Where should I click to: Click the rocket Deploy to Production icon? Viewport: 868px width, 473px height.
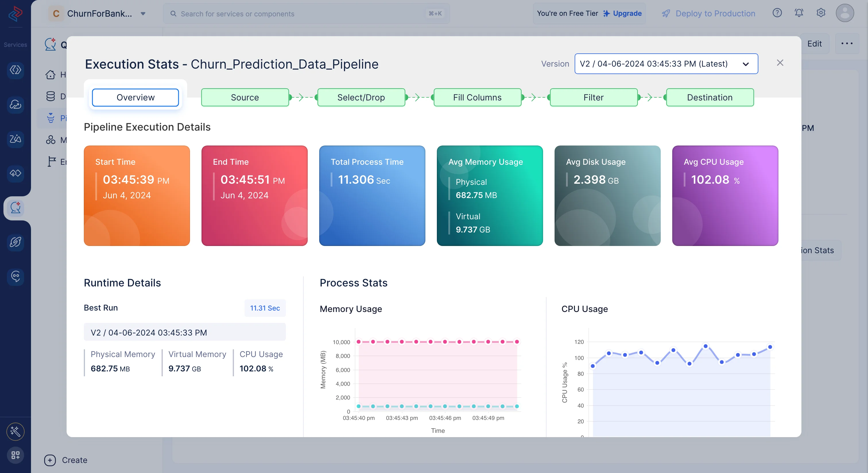[666, 13]
